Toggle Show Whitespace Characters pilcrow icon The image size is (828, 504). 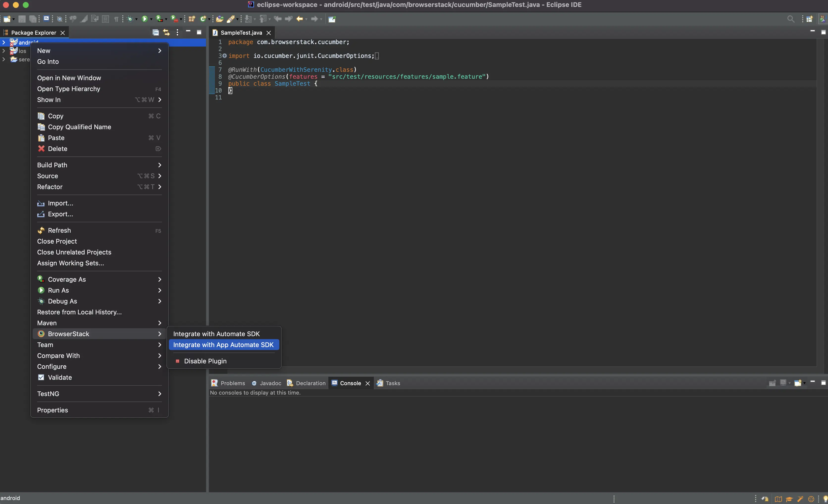pyautogui.click(x=116, y=19)
